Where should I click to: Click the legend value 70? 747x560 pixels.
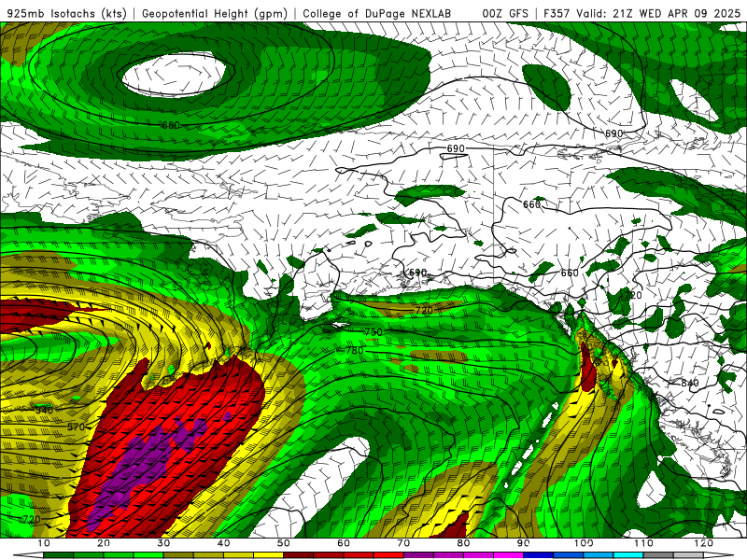click(403, 543)
